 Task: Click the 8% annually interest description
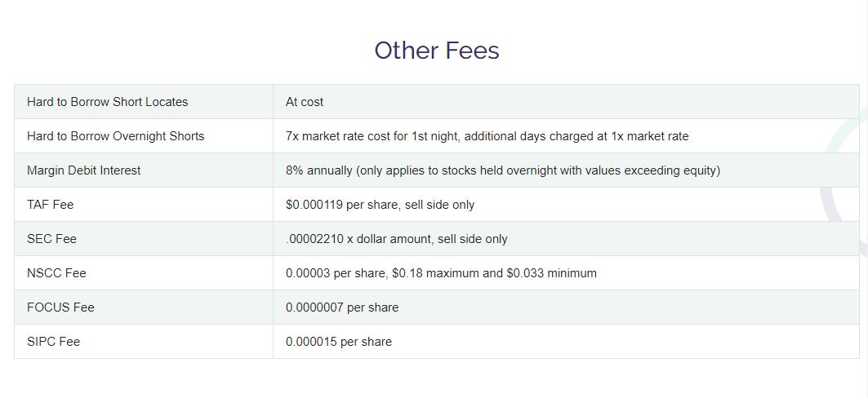(503, 170)
